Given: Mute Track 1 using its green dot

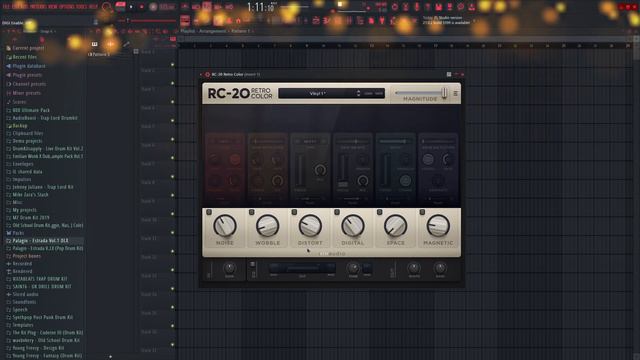Looking at the screenshot, I should pyautogui.click(x=172, y=64).
